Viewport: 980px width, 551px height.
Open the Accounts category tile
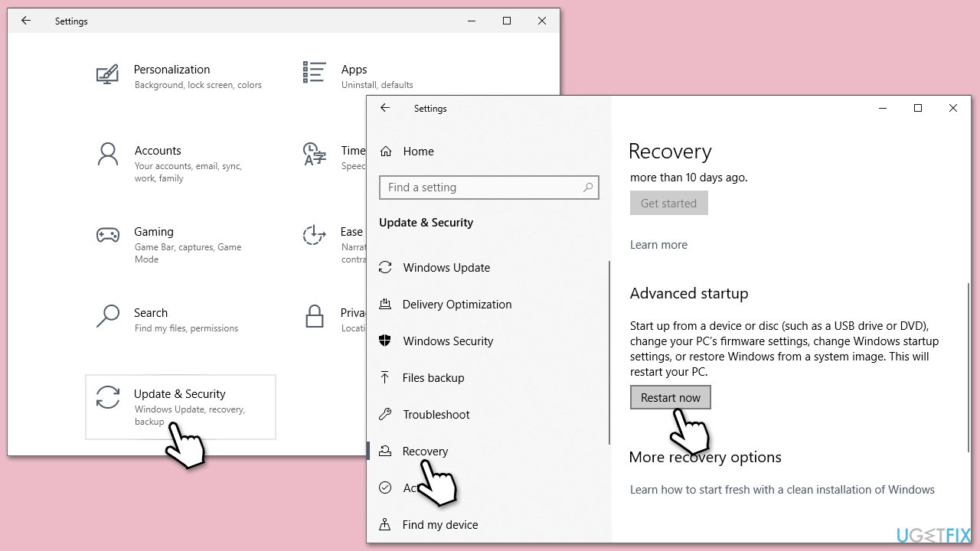tap(181, 164)
